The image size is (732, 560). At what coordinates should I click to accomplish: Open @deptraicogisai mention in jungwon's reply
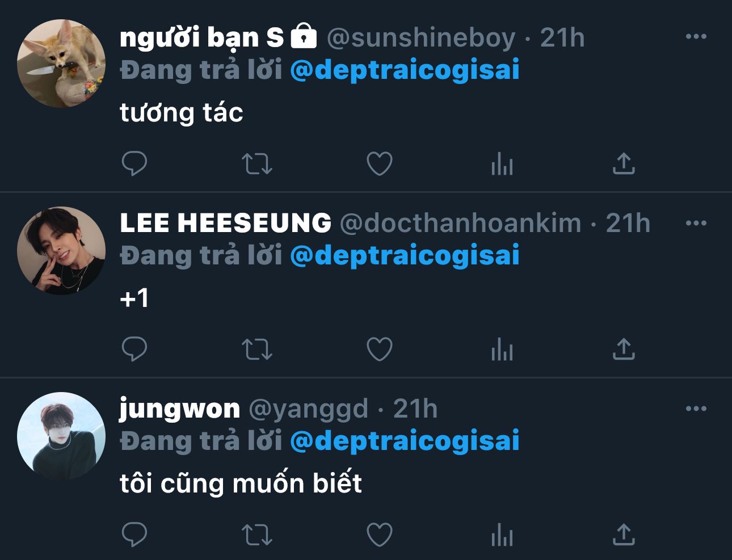pos(405,441)
